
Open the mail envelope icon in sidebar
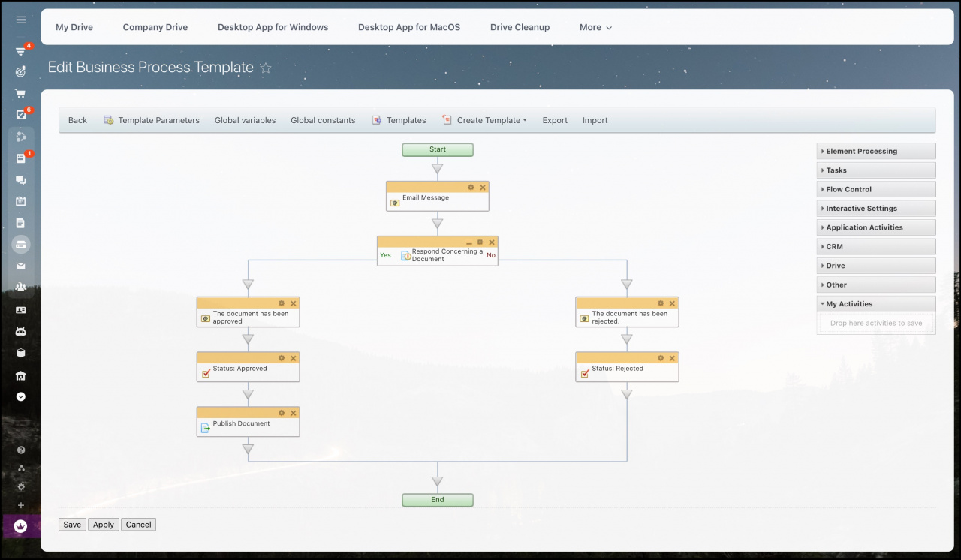[21, 266]
